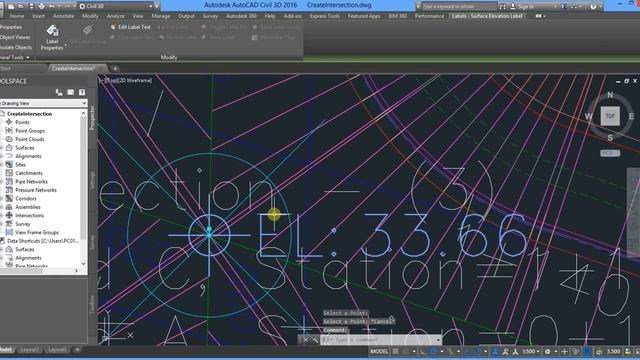Click the Toolspace panorama display icon

tap(71, 93)
